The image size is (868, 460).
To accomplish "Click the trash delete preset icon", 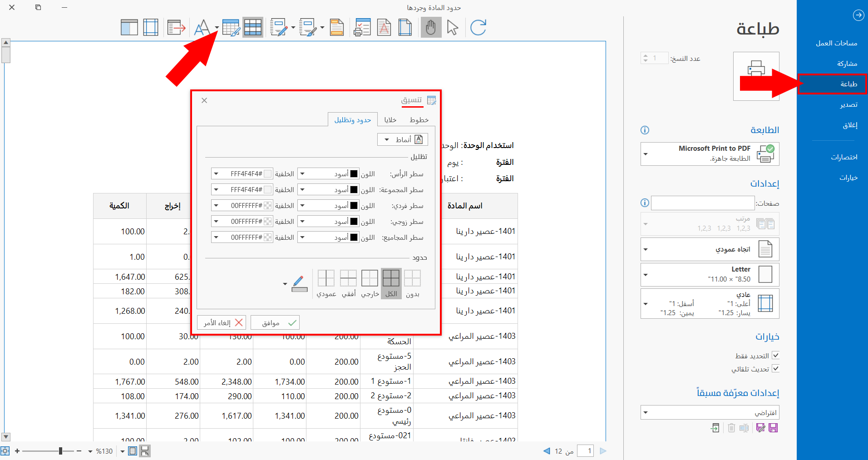I will pos(731,428).
